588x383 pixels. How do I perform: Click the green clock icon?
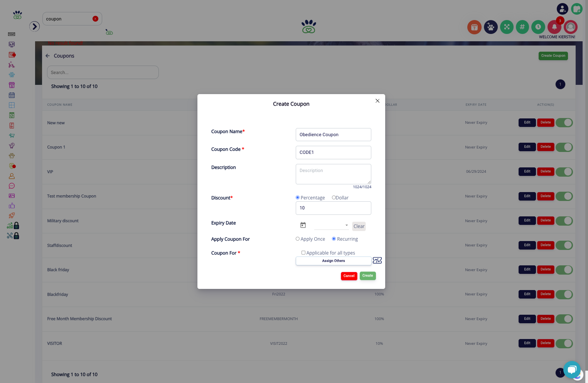click(538, 27)
